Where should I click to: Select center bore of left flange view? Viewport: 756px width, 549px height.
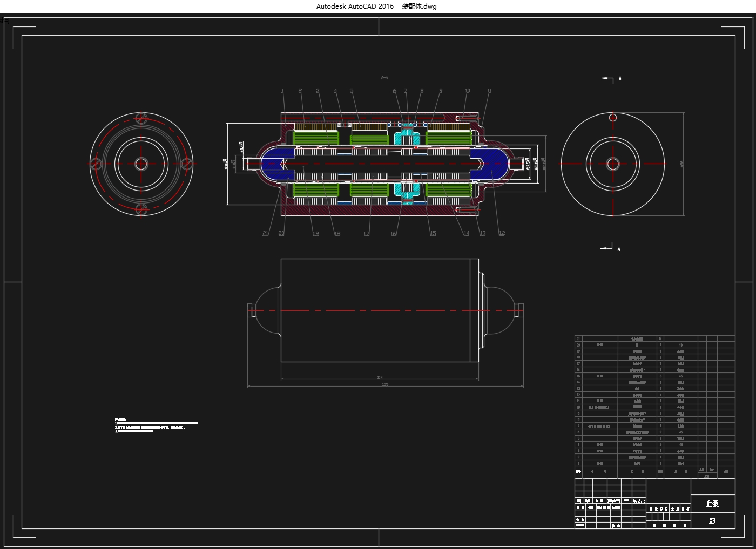pos(141,164)
